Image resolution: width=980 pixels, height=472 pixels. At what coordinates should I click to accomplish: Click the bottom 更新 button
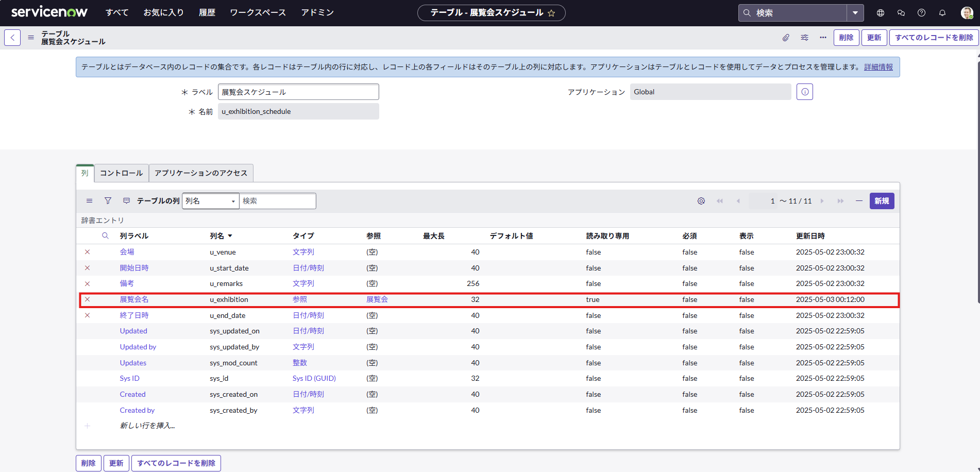point(116,463)
